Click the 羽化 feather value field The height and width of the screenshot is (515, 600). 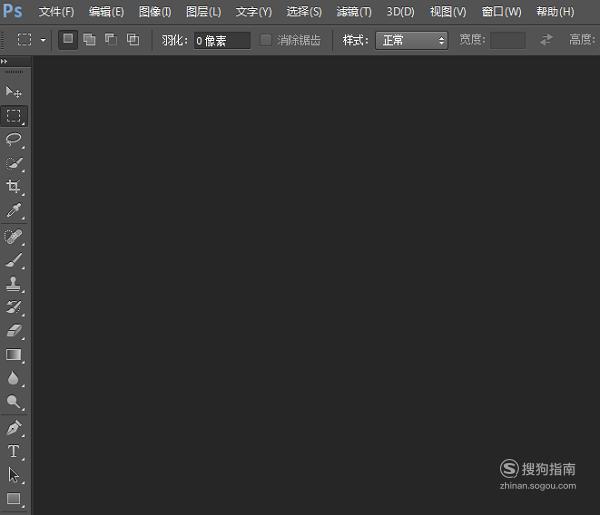(222, 40)
